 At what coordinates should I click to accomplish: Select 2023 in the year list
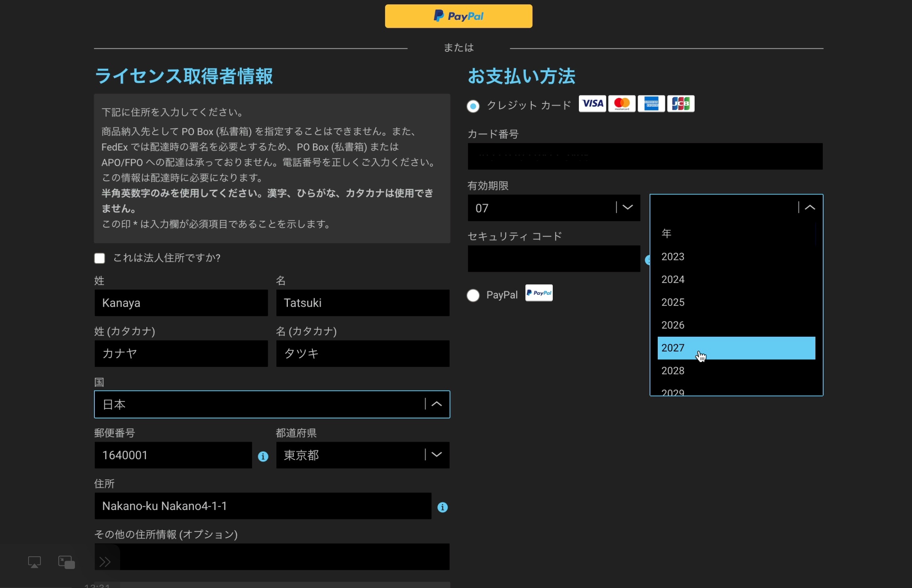tap(736, 257)
